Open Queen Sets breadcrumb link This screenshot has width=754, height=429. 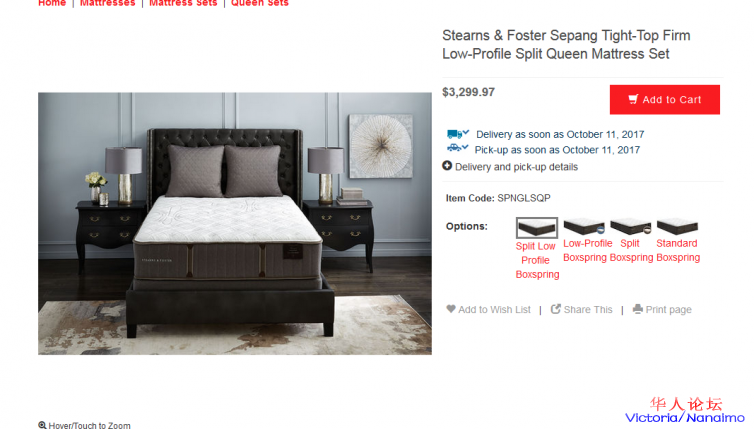pyautogui.click(x=260, y=3)
